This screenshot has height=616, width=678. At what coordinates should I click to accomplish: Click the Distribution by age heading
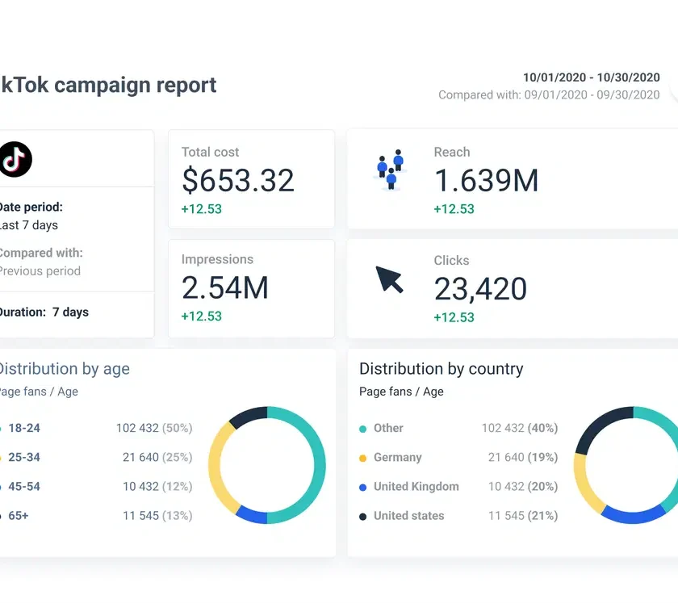[x=64, y=369]
